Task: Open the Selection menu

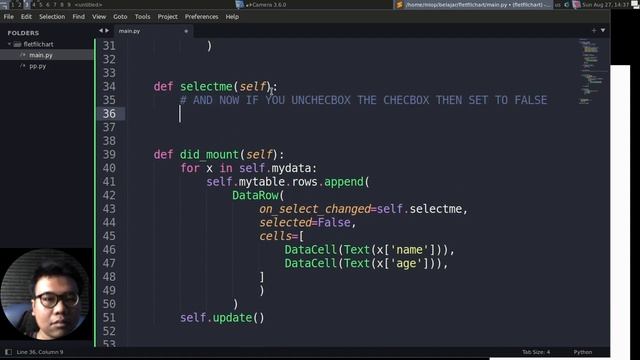Action: point(52,17)
